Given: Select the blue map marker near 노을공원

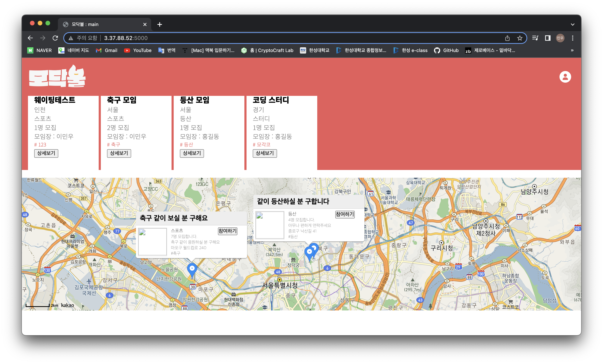Looking at the screenshot, I should click(192, 269).
